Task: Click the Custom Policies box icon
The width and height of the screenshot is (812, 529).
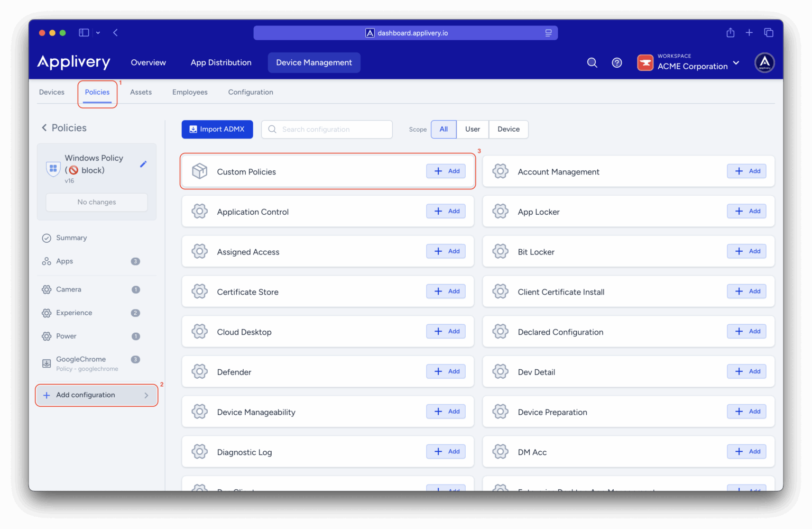Action: (x=199, y=171)
